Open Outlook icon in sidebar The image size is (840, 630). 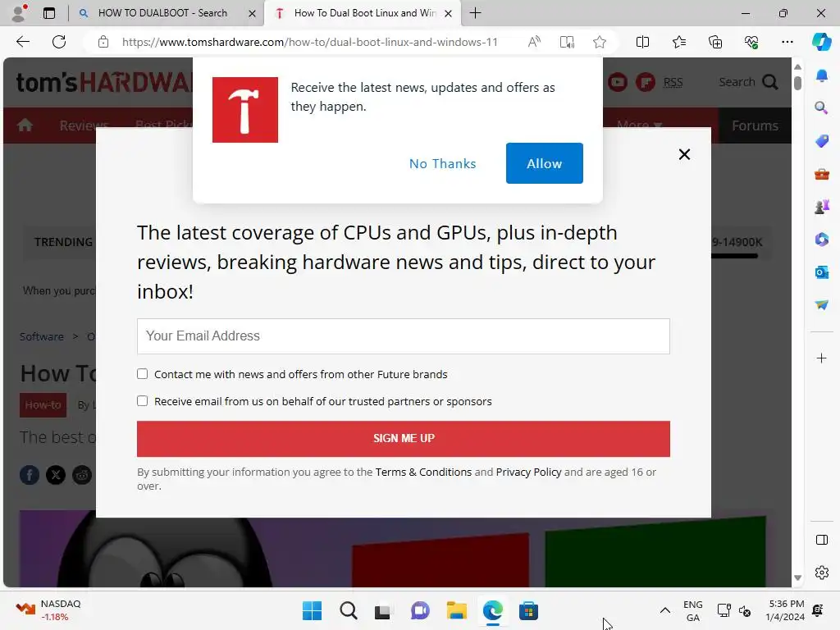tap(821, 272)
